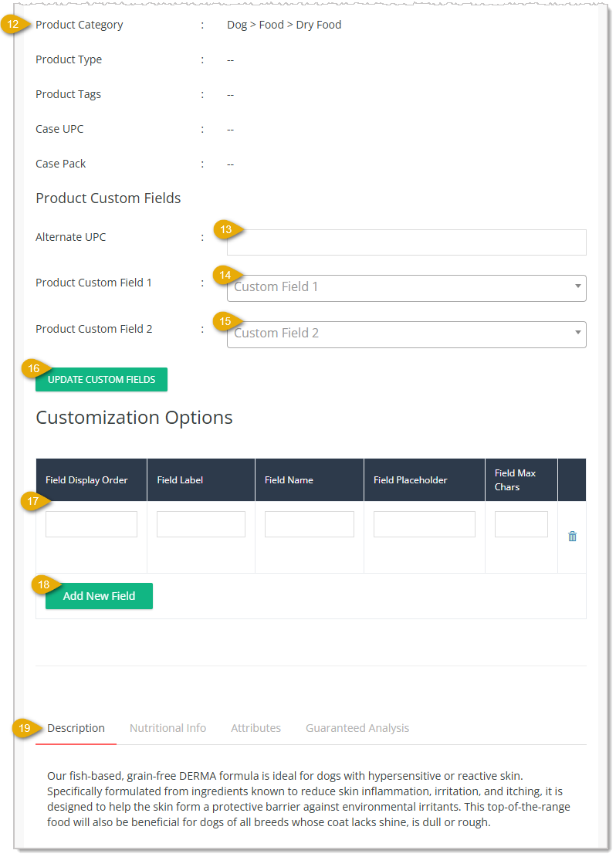Focus the Field Name input box
The image size is (616, 857).
click(310, 524)
